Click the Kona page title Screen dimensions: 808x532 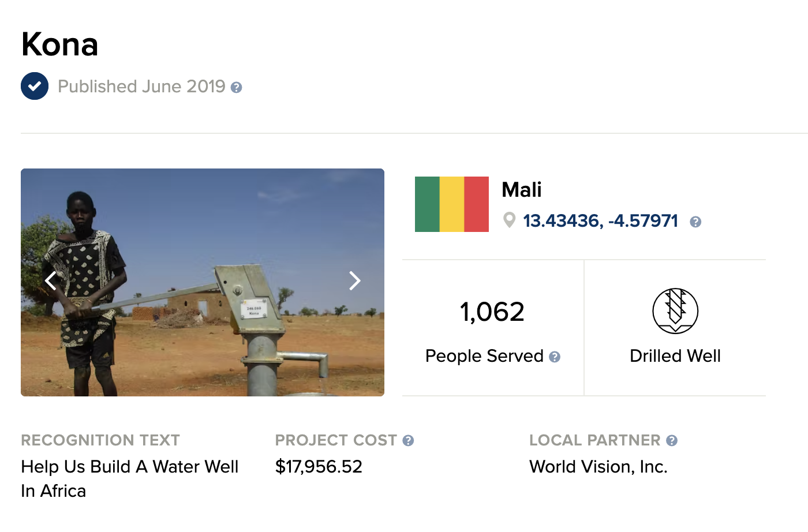tap(60, 44)
